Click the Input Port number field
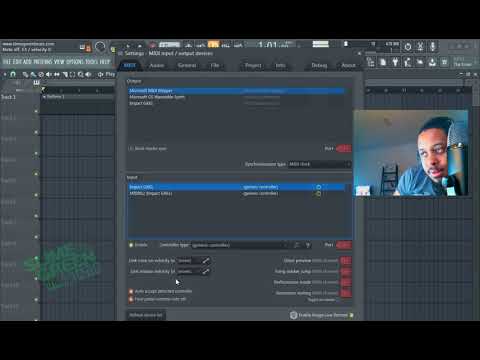The width and height of the screenshot is (480, 360). click(x=344, y=245)
